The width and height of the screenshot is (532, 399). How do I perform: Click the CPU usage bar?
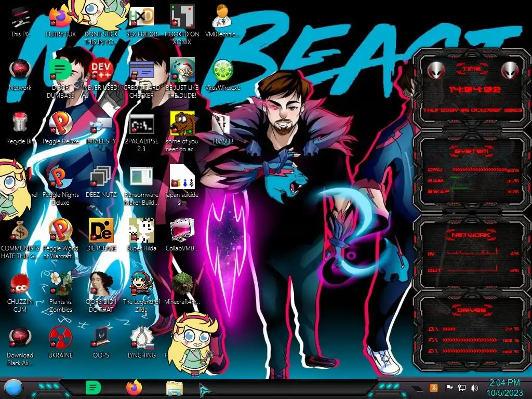(478, 170)
